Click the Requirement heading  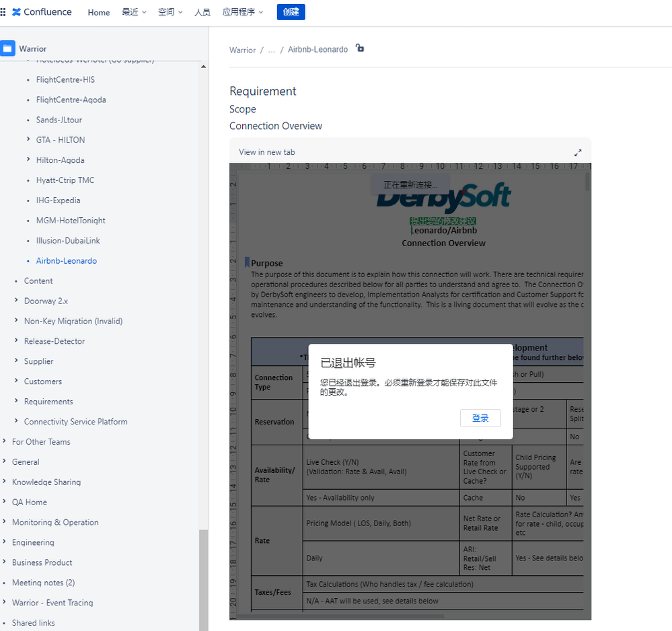tap(263, 91)
